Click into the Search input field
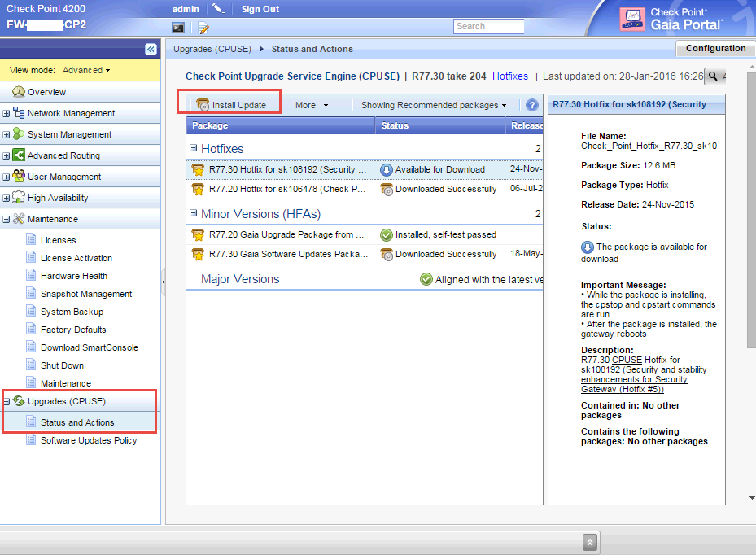 click(488, 27)
